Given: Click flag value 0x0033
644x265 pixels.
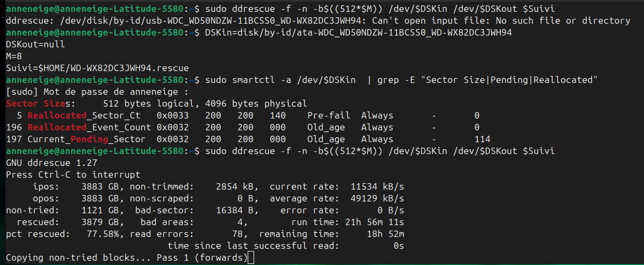Looking at the screenshot, I should [172, 115].
